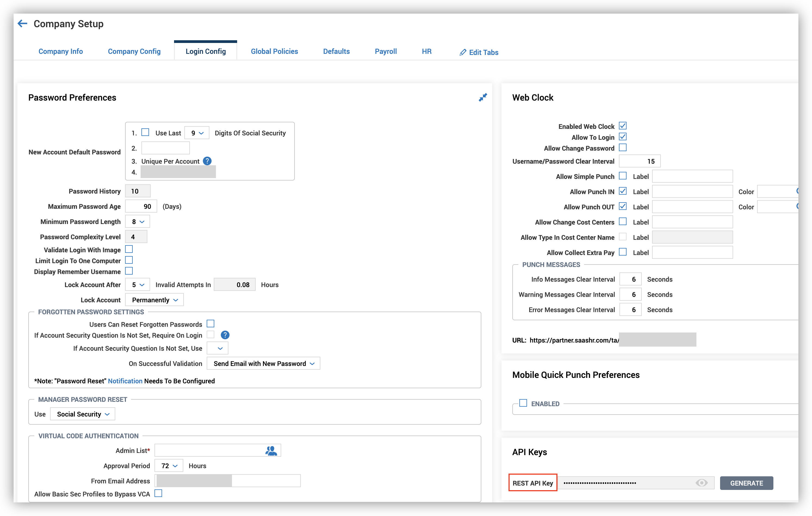Screen dimensions: 812x516
Task: Open the Payroll tab
Action: [385, 51]
